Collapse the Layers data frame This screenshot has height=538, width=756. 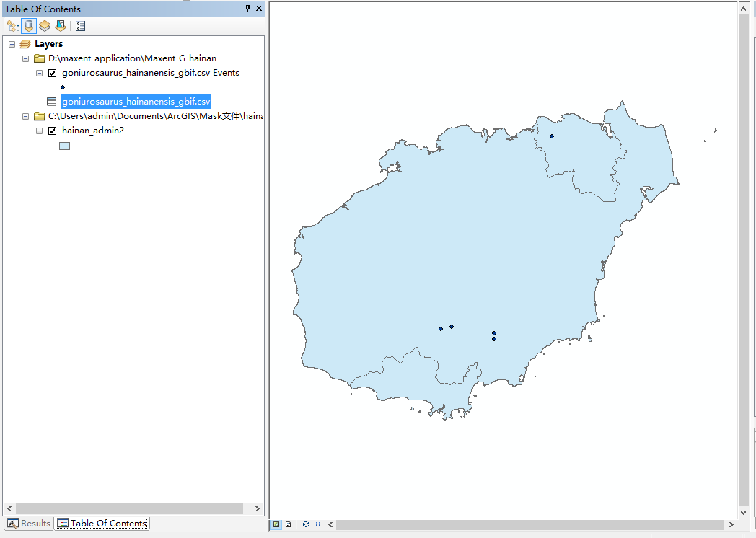pos(12,44)
